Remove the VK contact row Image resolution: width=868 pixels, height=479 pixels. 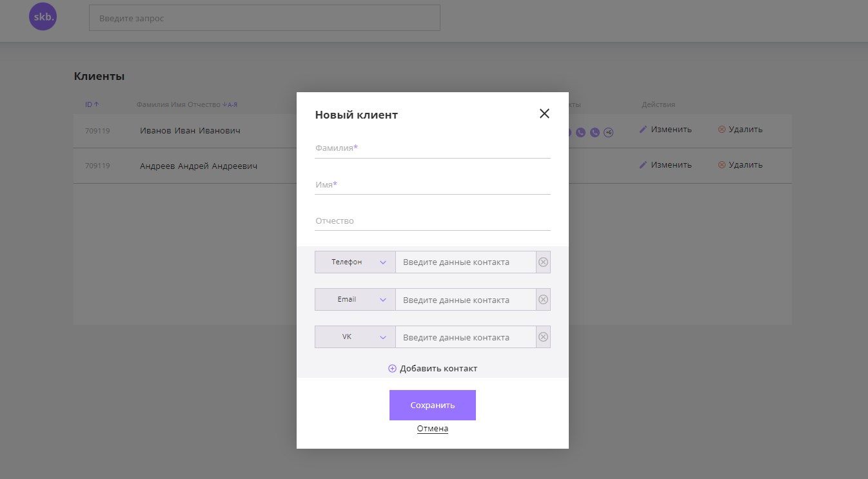click(x=543, y=337)
